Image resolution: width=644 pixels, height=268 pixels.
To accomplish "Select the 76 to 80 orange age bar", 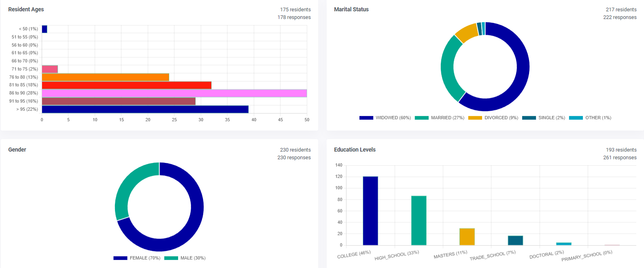I will pyautogui.click(x=106, y=77).
